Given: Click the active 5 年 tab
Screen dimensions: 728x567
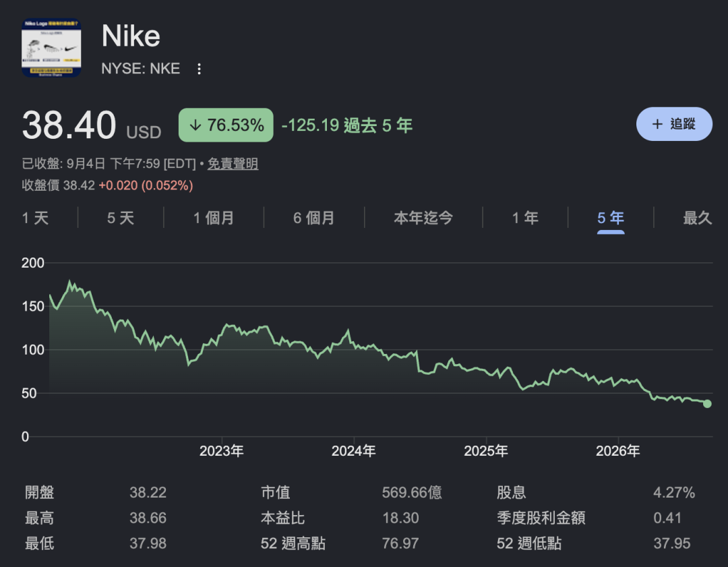Looking at the screenshot, I should 611,218.
